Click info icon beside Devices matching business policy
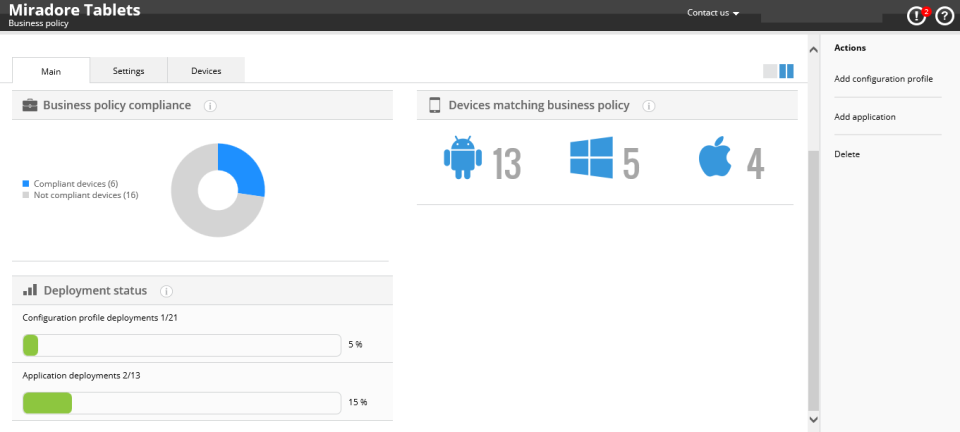 tap(649, 106)
